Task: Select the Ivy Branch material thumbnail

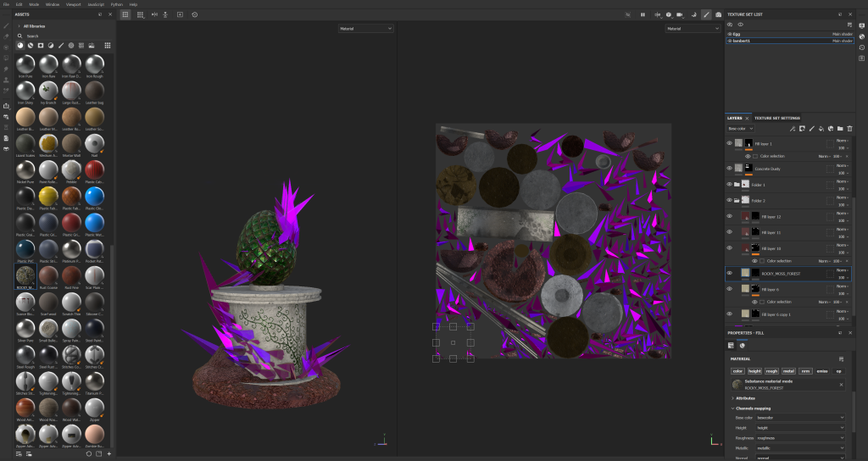Action: point(49,91)
